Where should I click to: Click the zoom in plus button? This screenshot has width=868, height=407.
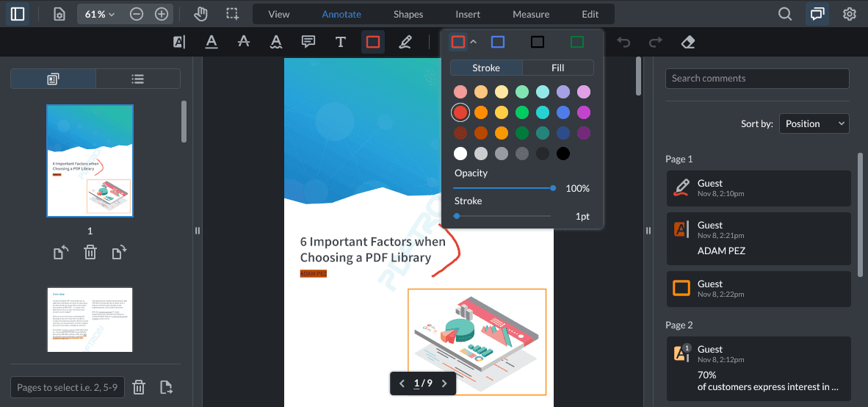tap(162, 14)
